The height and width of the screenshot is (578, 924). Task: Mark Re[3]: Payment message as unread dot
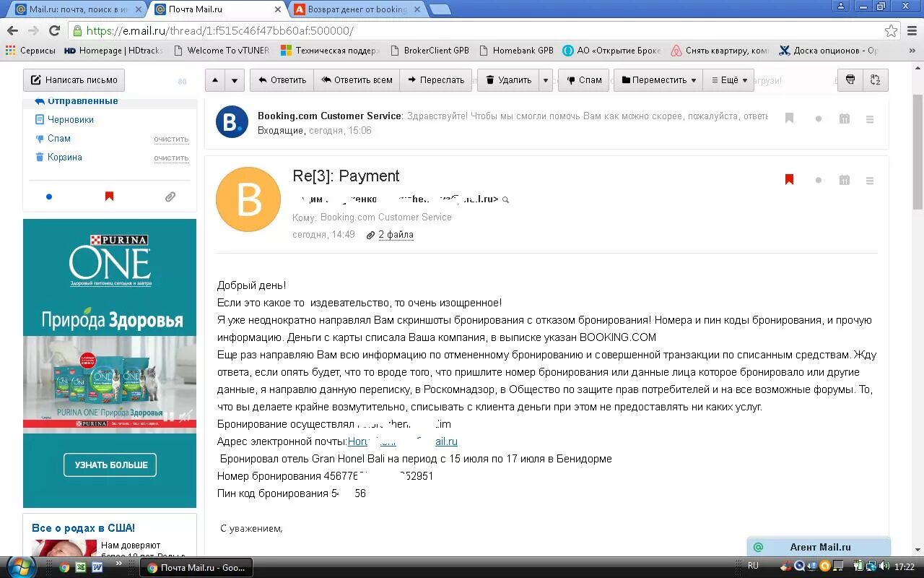click(818, 180)
